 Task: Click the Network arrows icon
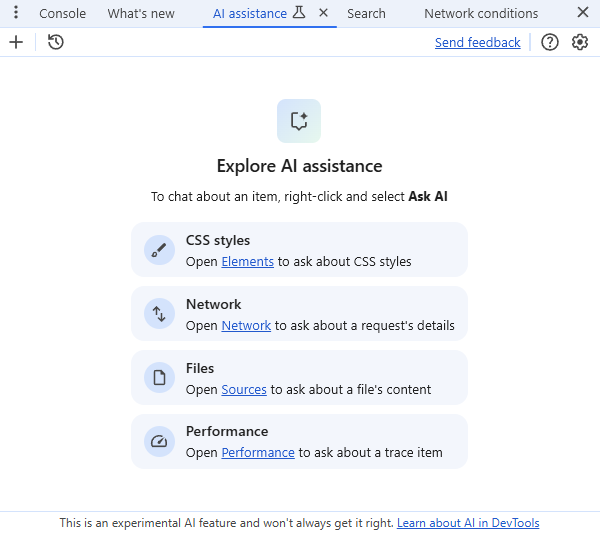pos(159,314)
